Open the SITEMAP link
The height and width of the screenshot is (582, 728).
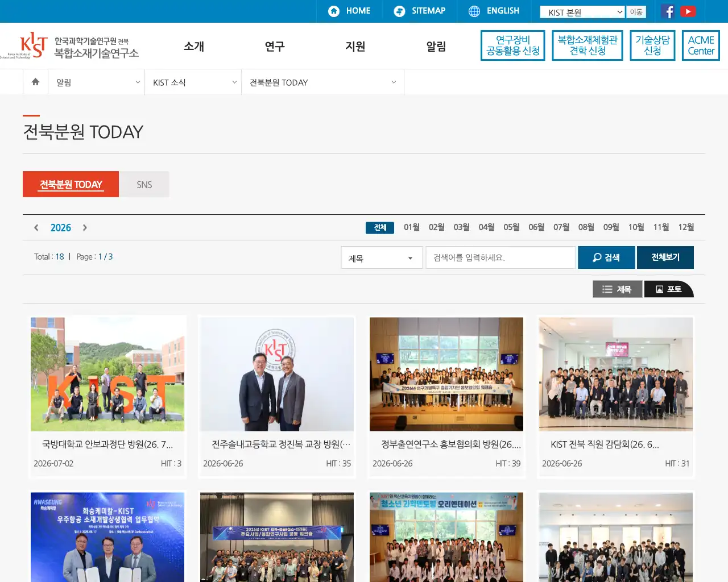click(x=420, y=11)
